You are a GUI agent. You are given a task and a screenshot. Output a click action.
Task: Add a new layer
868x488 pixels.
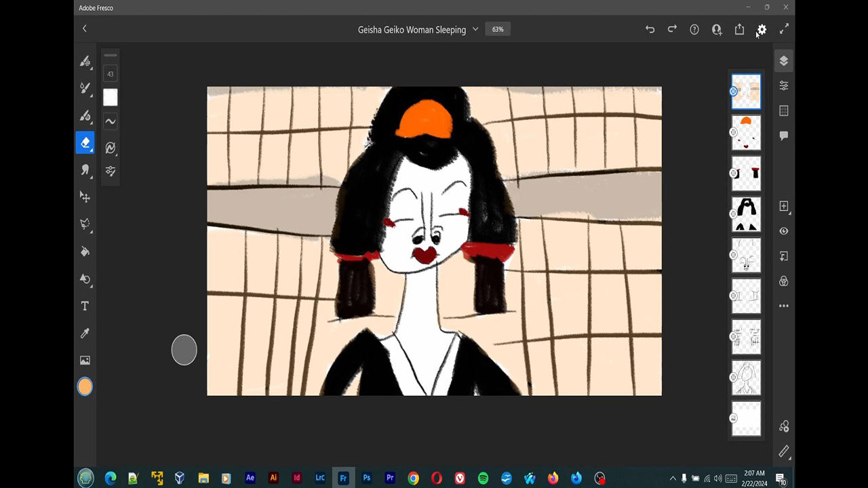click(x=784, y=206)
